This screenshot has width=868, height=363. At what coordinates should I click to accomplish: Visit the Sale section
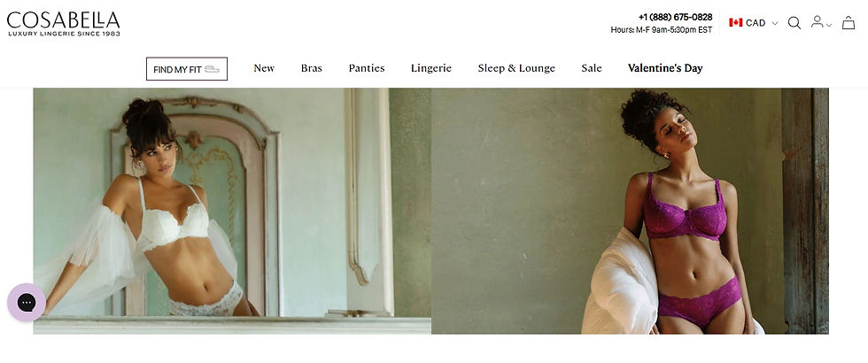[x=592, y=68]
